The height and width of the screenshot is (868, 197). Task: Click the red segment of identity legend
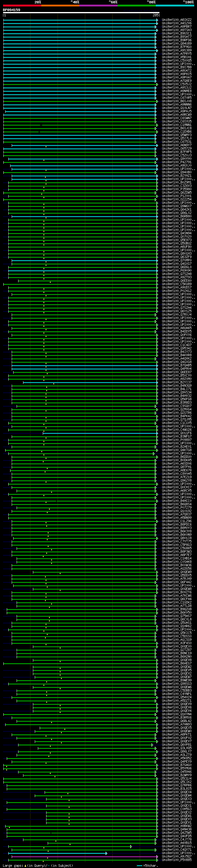click(22, 6)
